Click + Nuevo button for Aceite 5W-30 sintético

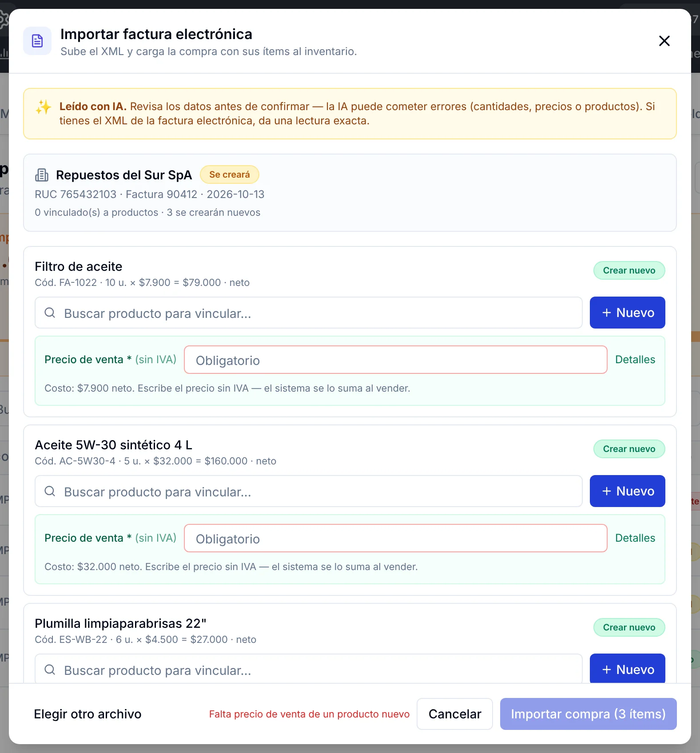point(627,491)
